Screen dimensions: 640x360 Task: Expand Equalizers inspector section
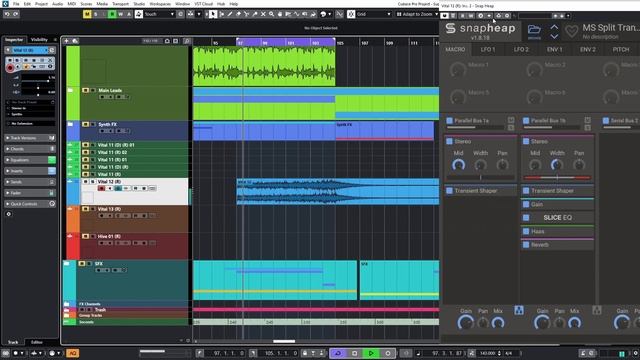coord(30,160)
